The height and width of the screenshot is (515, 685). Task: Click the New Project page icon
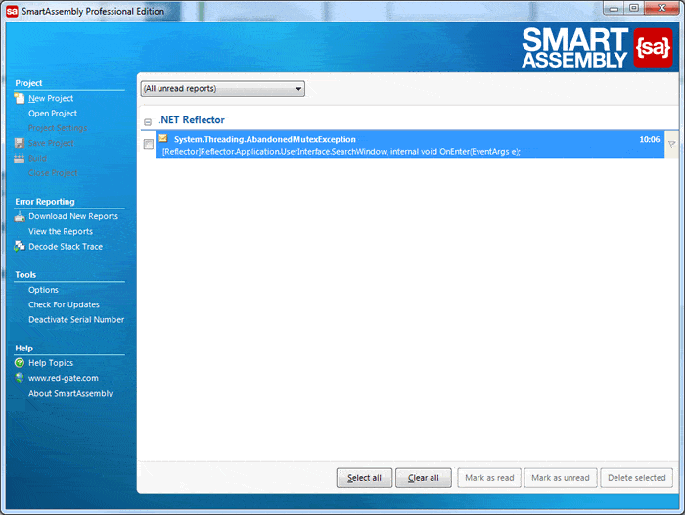[x=20, y=98]
